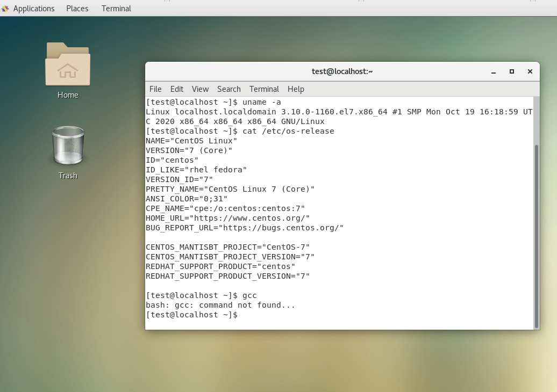Open the Applications menu in top panel

(34, 9)
